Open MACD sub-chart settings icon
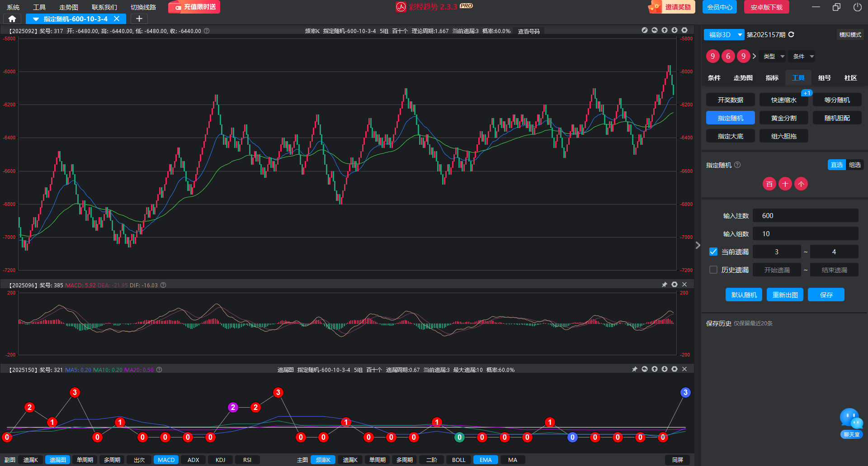Screen dimensions: 868x466 (x=675, y=285)
